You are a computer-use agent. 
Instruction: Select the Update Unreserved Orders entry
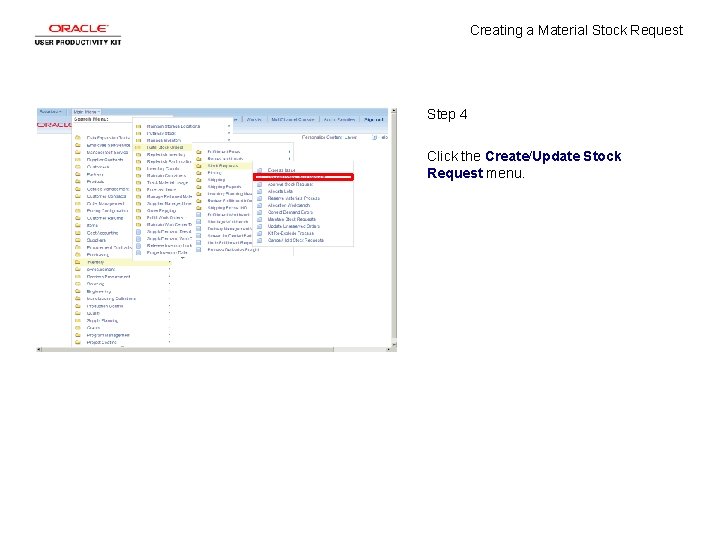click(x=293, y=226)
